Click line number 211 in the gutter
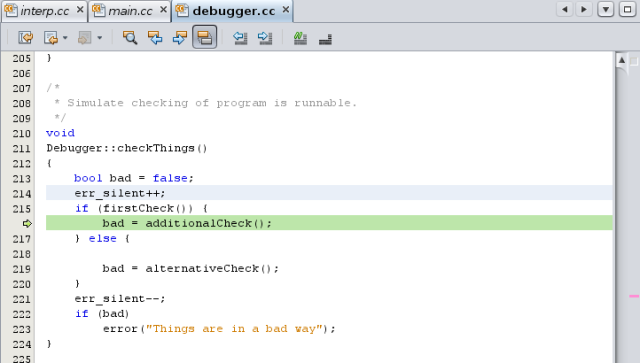Viewport: 640px width, 363px height. click(x=22, y=149)
